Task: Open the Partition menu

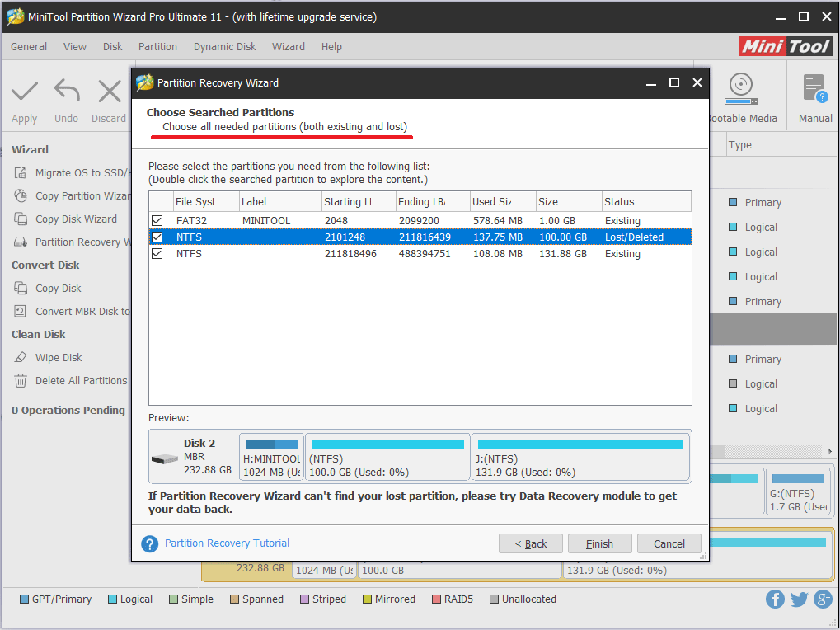Action: [157, 47]
